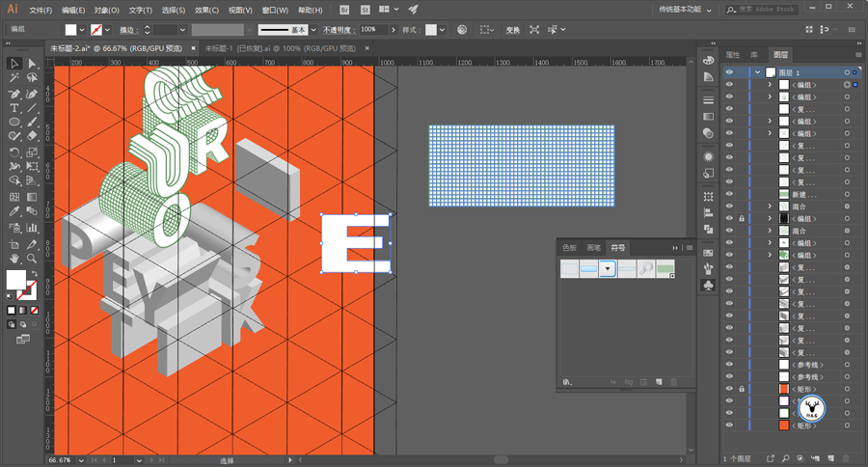Select the Hand tool
The width and height of the screenshot is (868, 467).
click(x=14, y=259)
